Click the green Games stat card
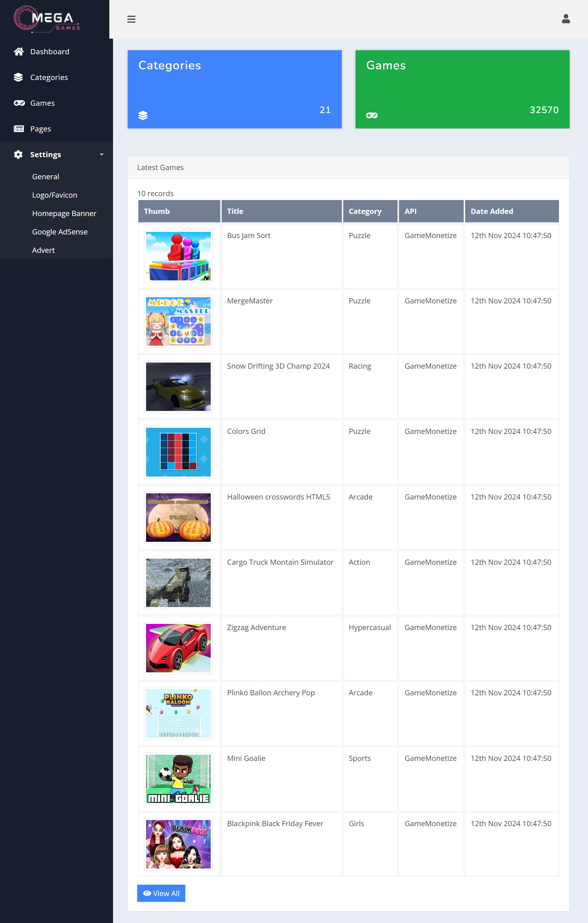 click(x=462, y=89)
